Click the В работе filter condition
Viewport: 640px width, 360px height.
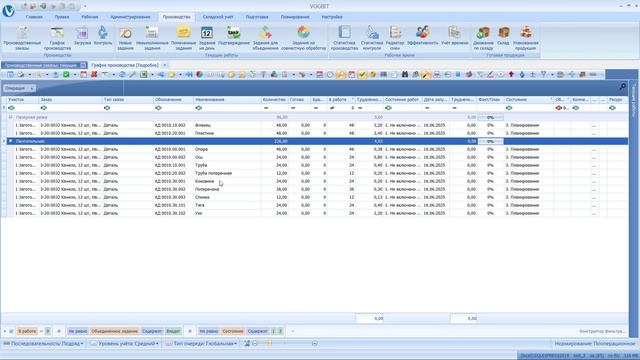[x=27, y=331]
